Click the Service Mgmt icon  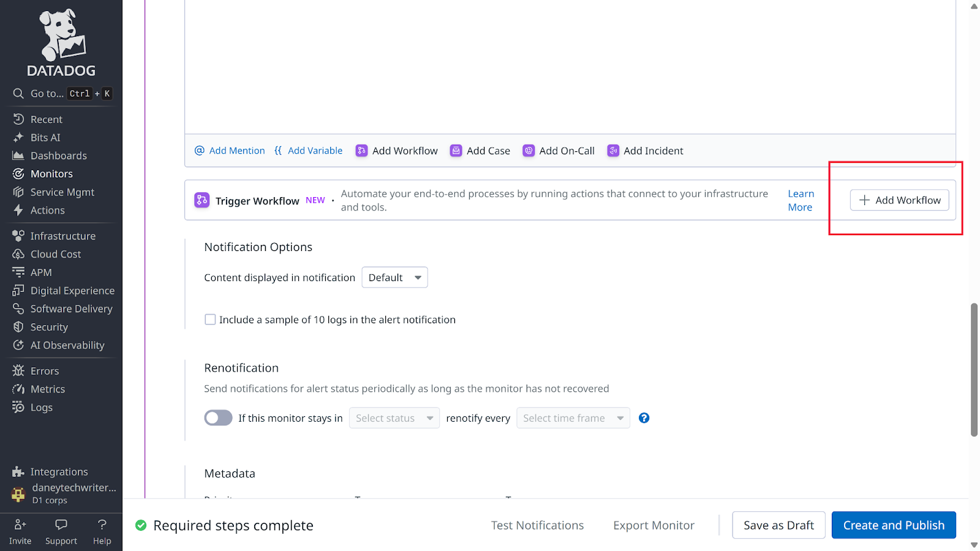pyautogui.click(x=18, y=192)
